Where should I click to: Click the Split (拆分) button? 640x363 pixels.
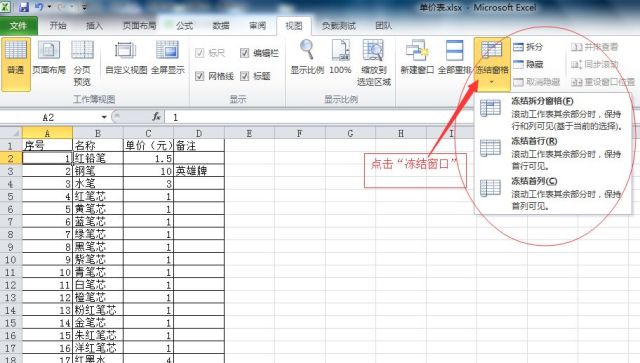(x=528, y=47)
